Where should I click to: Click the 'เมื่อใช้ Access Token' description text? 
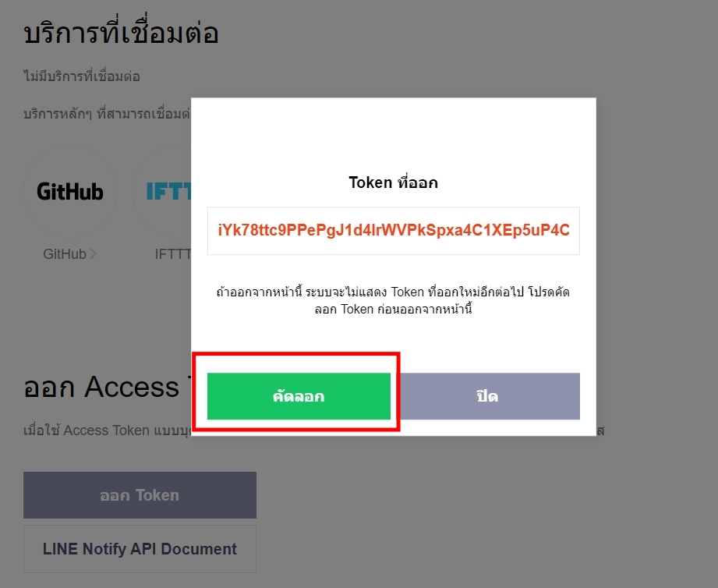107,430
